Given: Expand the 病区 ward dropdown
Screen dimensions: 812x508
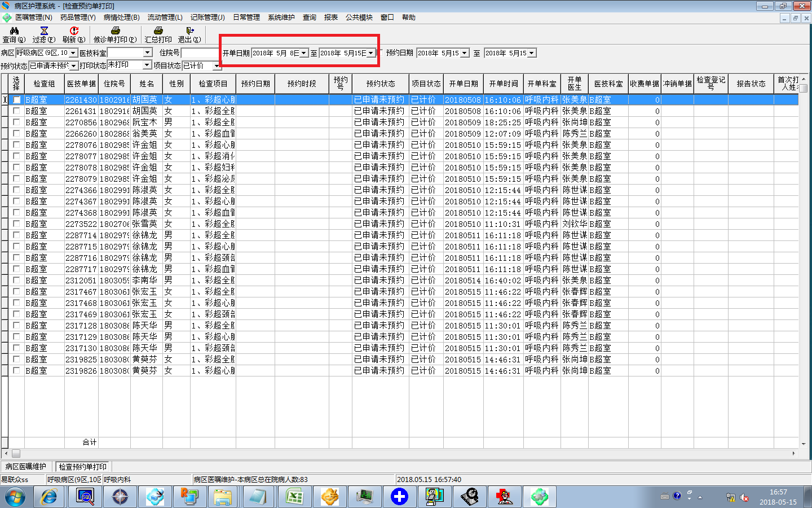Looking at the screenshot, I should pos(73,53).
